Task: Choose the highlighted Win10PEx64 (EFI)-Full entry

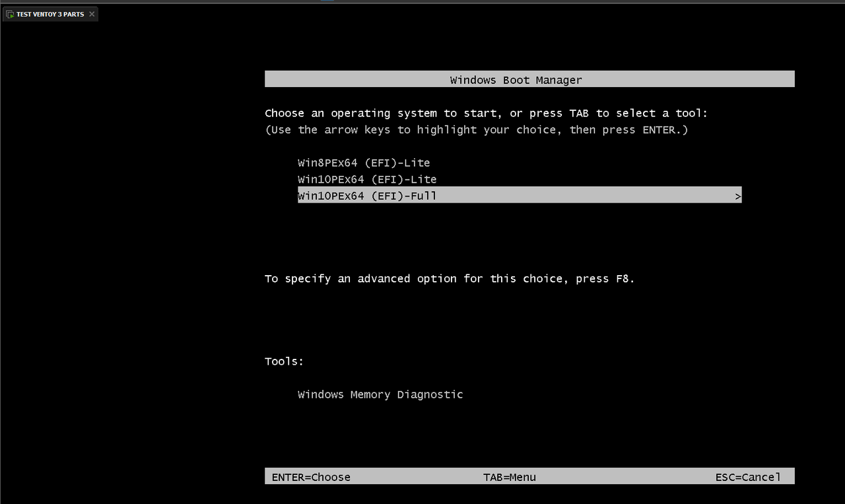Action: (x=520, y=195)
